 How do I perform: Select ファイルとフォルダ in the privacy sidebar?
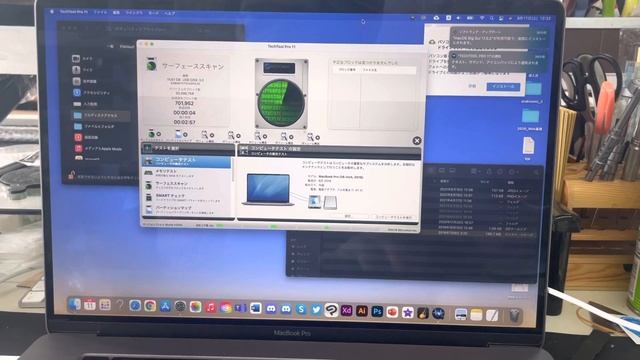pos(94,127)
